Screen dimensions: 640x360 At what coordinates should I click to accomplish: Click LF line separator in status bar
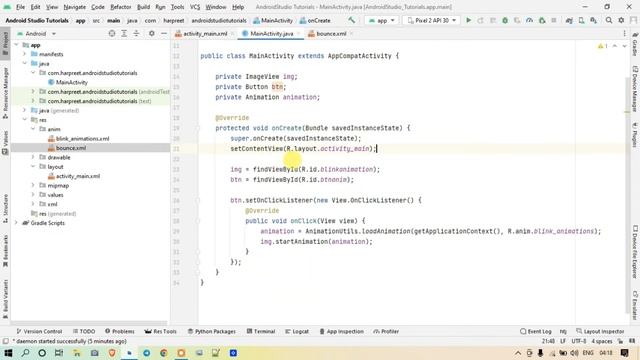coord(563,341)
